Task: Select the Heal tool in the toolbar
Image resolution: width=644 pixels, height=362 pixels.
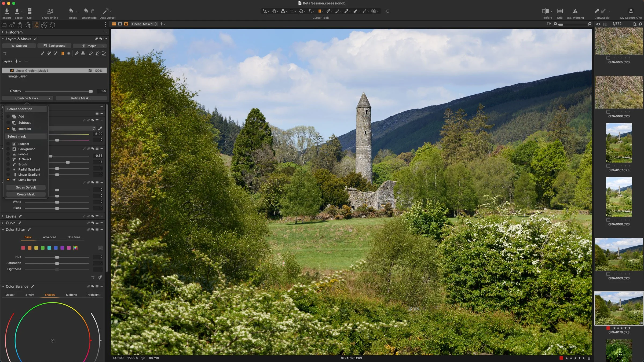Action: pyautogui.click(x=329, y=11)
